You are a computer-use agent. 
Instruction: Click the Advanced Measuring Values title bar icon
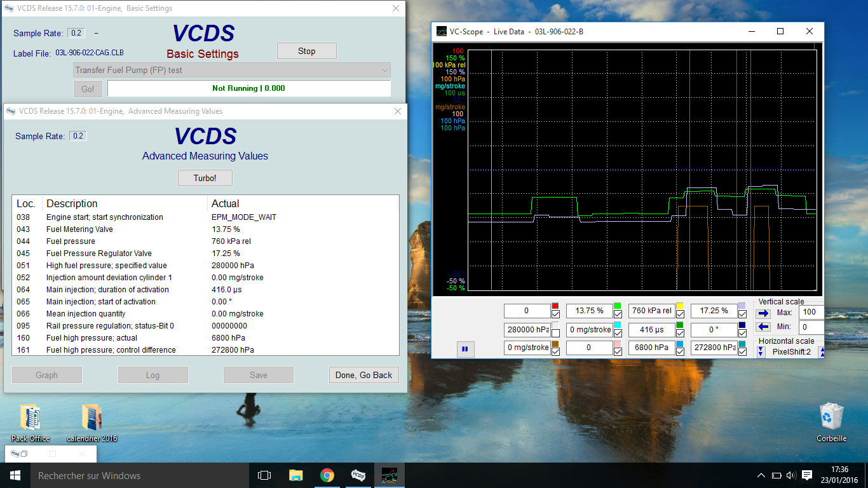tap(10, 111)
